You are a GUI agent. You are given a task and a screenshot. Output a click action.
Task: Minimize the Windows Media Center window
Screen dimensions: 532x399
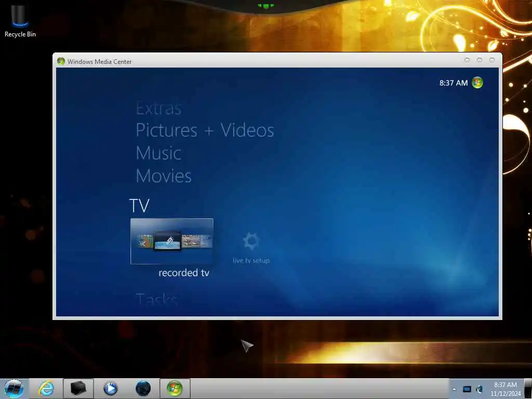pos(467,60)
